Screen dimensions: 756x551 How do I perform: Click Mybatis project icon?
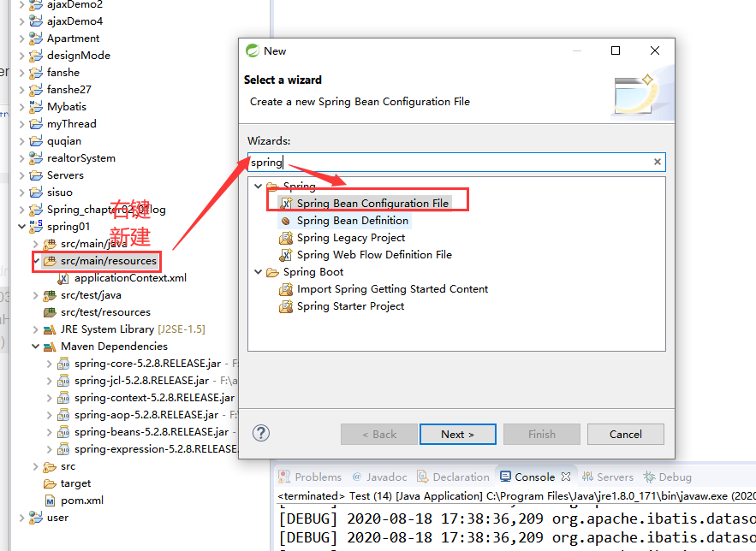(36, 106)
